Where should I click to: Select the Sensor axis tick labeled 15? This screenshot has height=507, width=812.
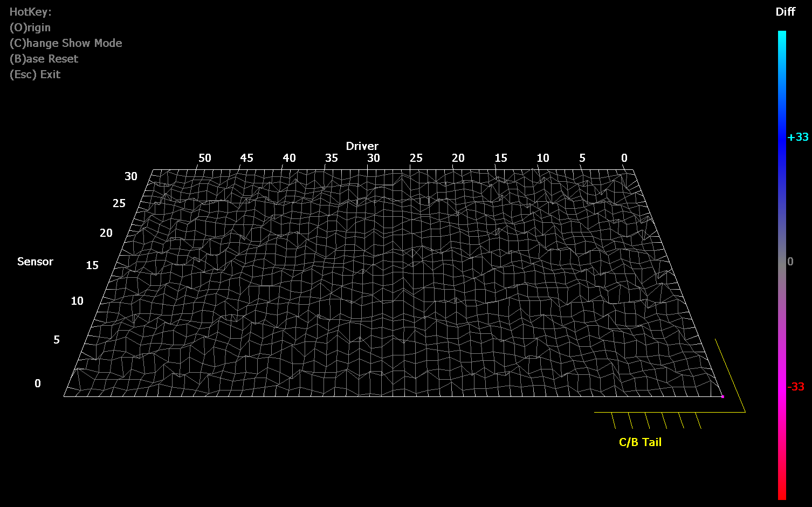tap(92, 265)
